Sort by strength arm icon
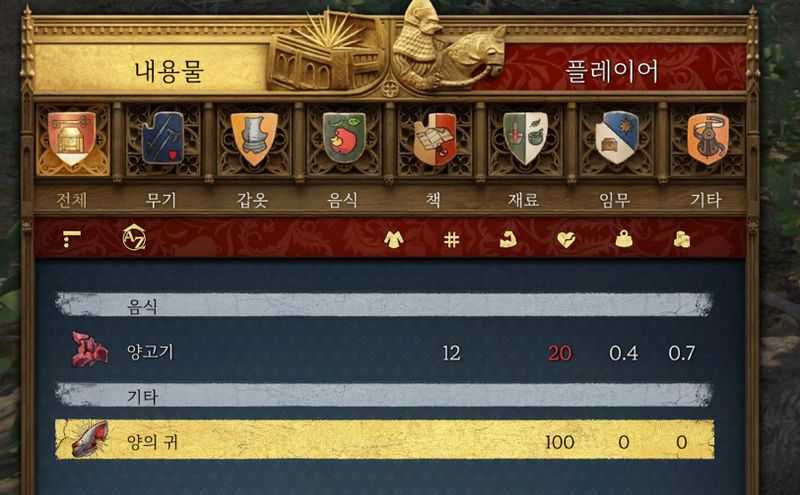This screenshot has width=800, height=495. pos(508,239)
